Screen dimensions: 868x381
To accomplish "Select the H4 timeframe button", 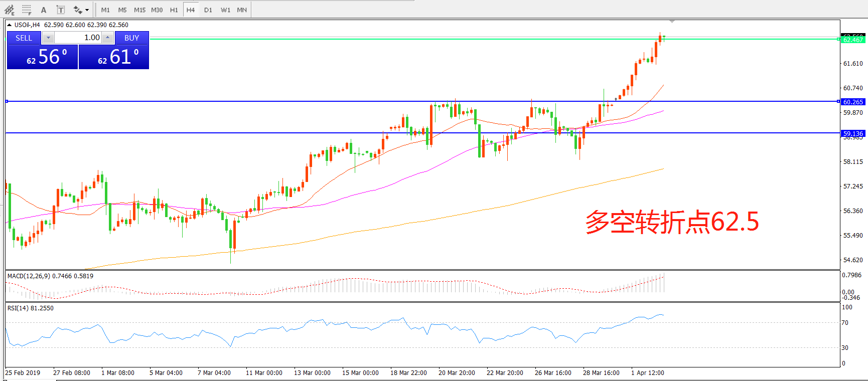I will [x=191, y=10].
